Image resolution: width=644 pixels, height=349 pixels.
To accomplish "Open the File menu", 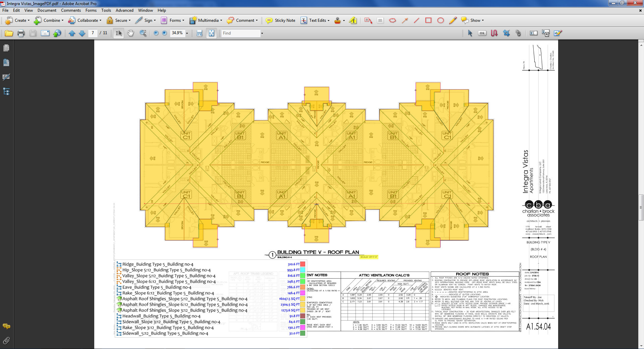I will pos(5,10).
